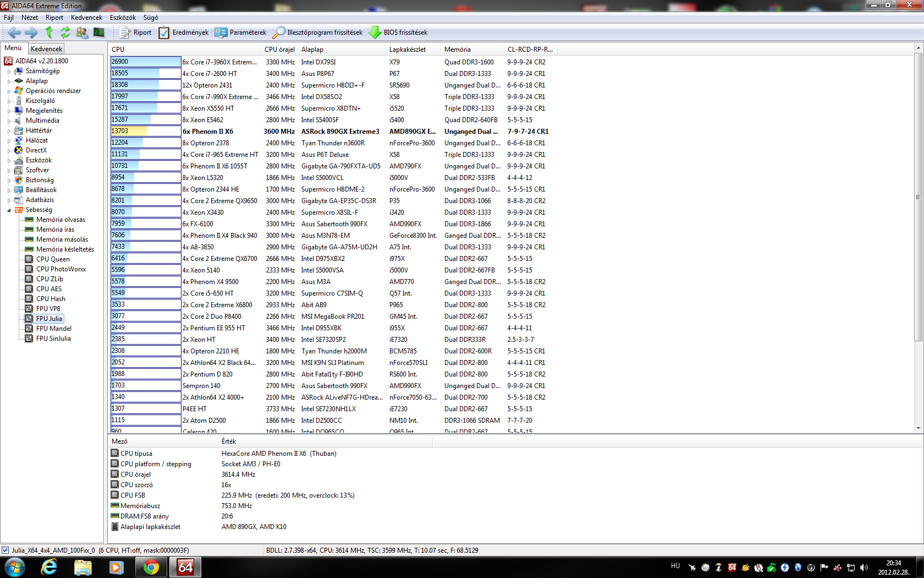Click the Forward arrow toolbar icon
This screenshot has height=578, width=924.
coord(31,32)
